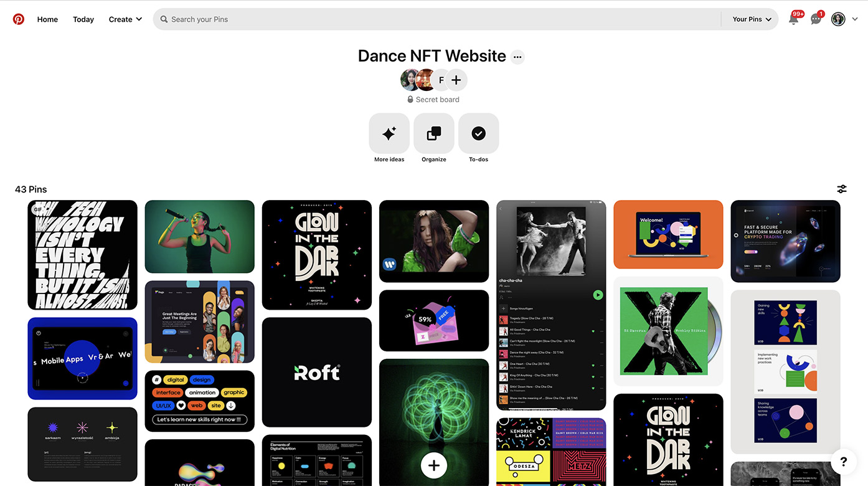Click the Pinterest logo icon

[19, 19]
